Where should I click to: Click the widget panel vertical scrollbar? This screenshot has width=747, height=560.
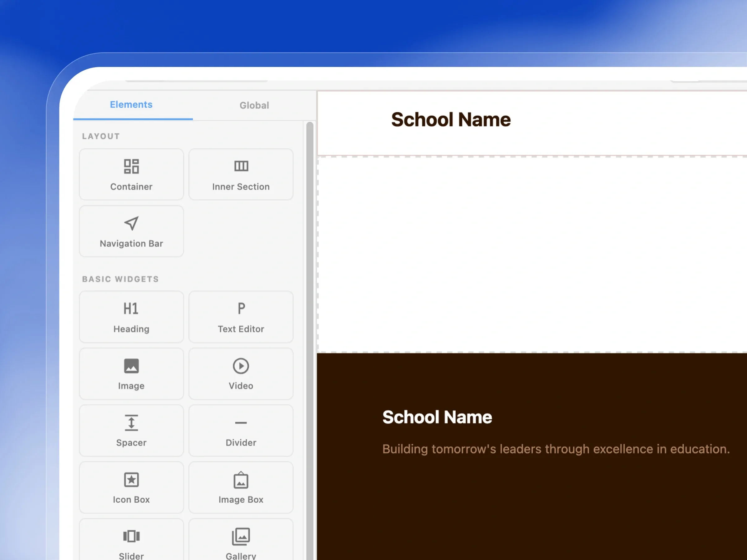click(310, 341)
